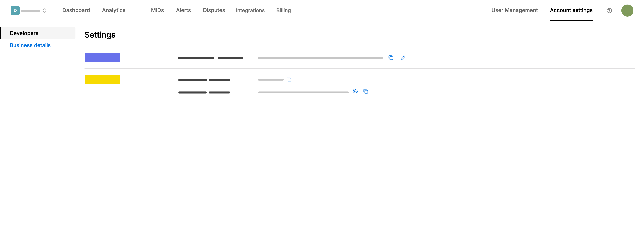Select Developers in the sidebar
Image resolution: width=644 pixels, height=228 pixels.
tap(24, 33)
